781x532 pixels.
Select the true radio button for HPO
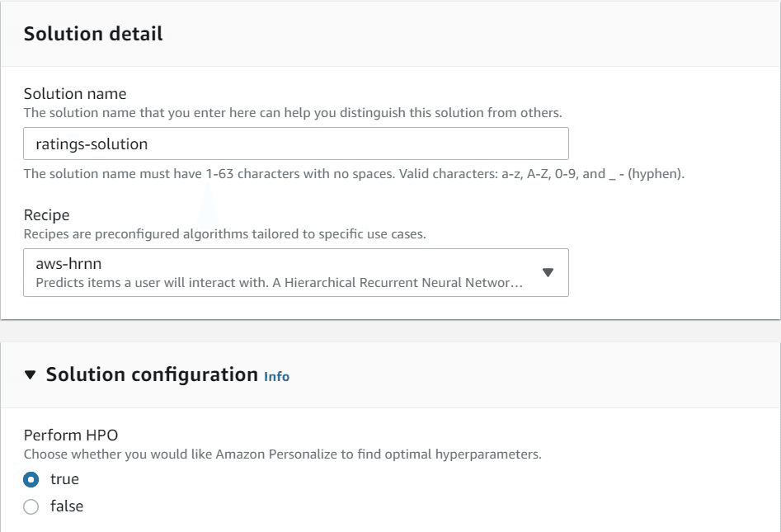(31, 479)
